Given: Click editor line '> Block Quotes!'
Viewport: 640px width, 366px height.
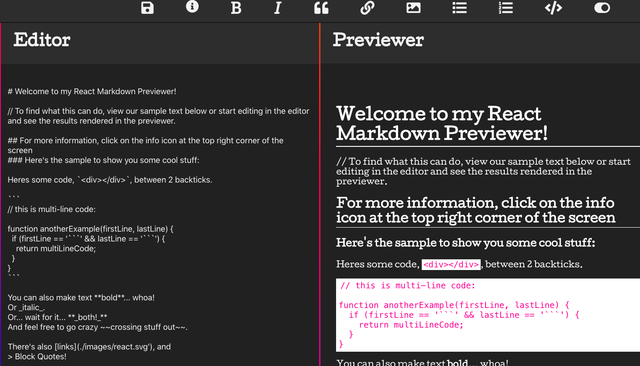Looking at the screenshot, I should 37,357.
